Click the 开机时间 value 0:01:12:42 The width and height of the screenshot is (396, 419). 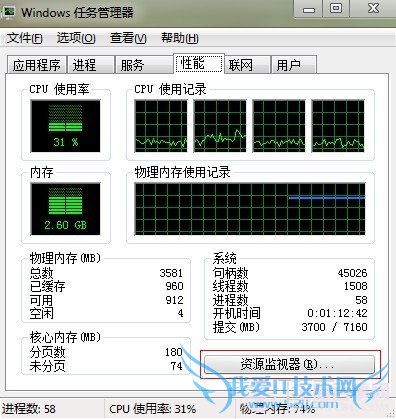[x=337, y=313]
